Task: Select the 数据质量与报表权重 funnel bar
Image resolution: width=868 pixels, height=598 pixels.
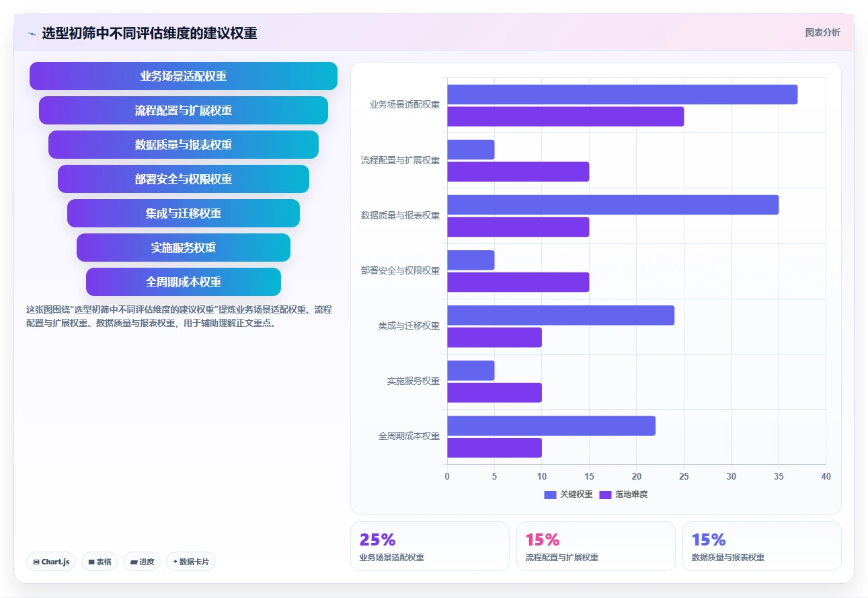Action: (x=184, y=145)
